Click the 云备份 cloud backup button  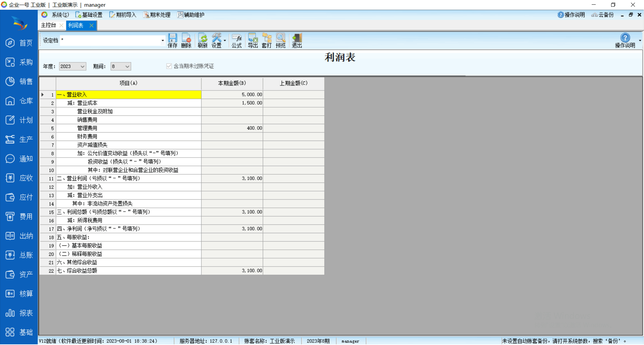pos(602,15)
